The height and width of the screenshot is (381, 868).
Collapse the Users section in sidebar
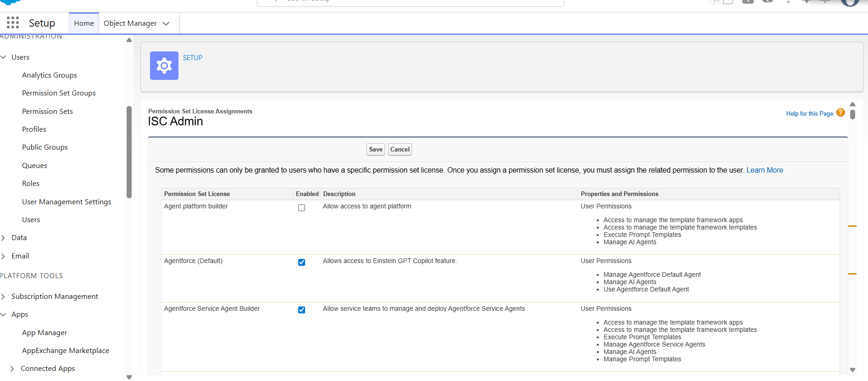click(x=4, y=57)
